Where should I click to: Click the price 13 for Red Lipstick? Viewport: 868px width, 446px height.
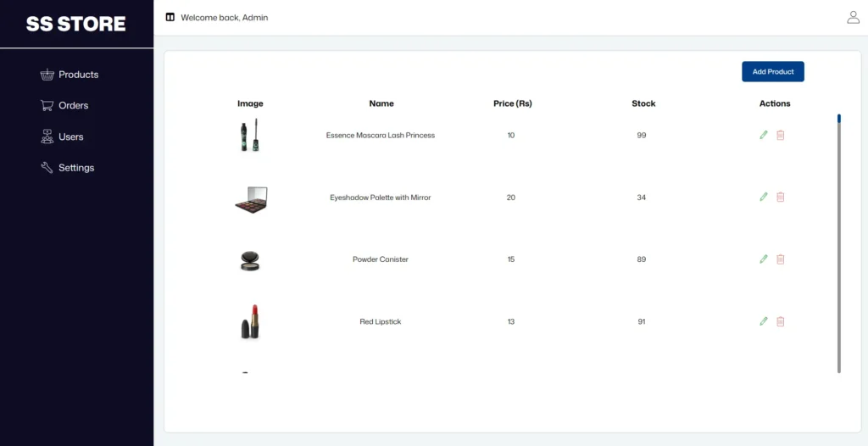coord(511,321)
